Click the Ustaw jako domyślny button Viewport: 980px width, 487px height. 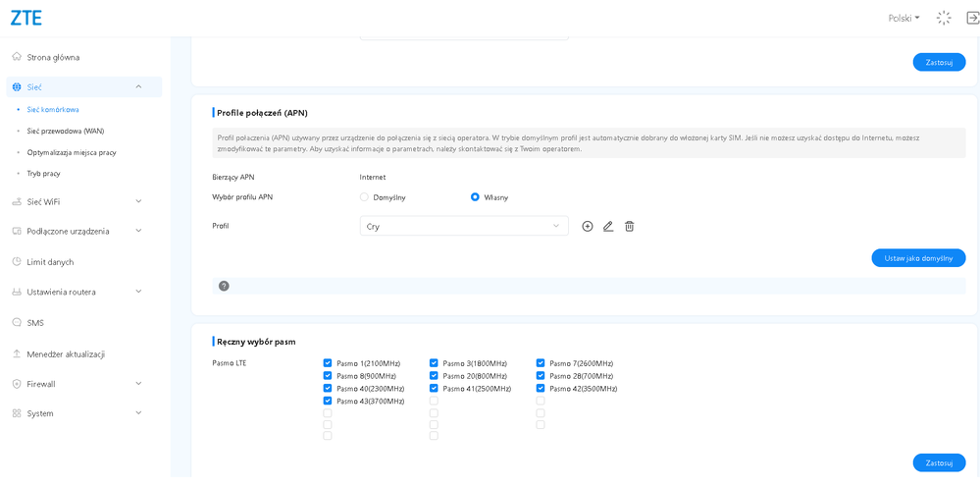(x=917, y=258)
